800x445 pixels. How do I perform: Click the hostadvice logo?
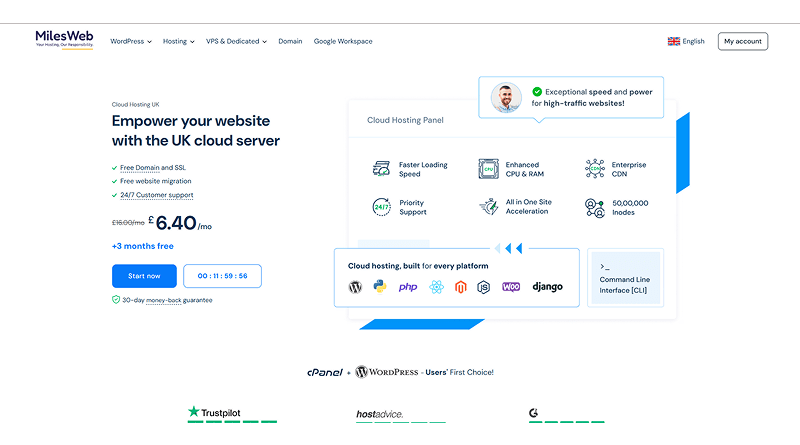click(380, 414)
